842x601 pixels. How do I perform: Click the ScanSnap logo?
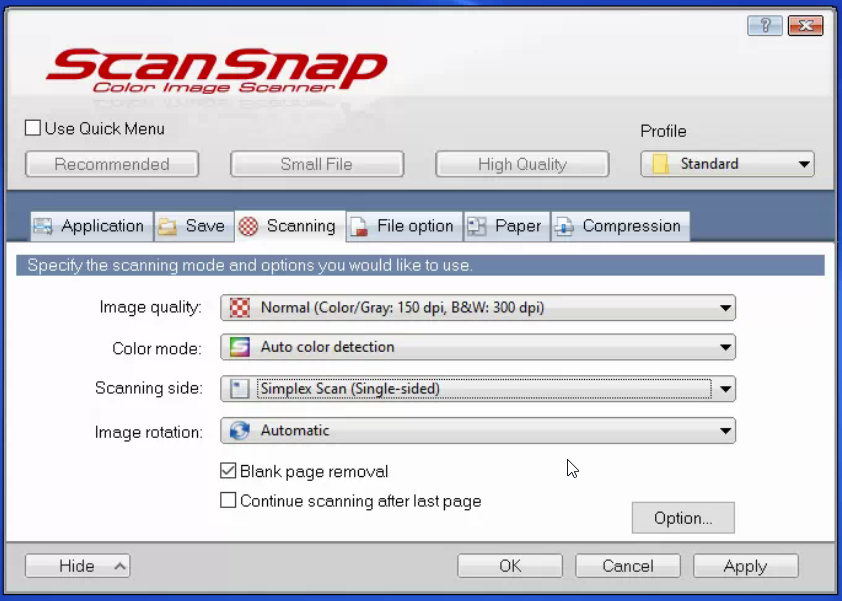click(216, 70)
